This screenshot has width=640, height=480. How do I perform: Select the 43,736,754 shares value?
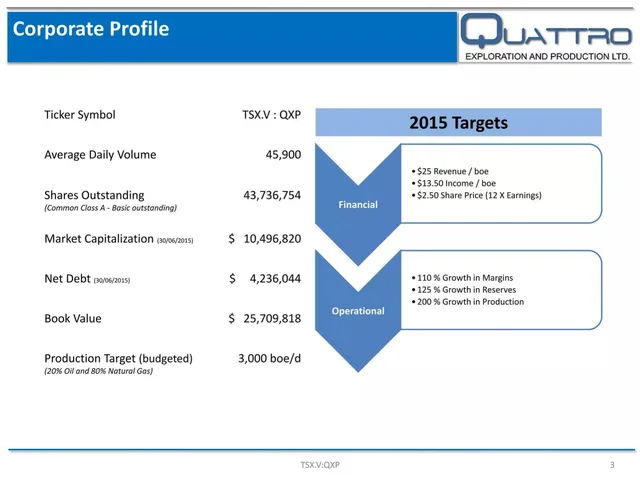tap(272, 195)
